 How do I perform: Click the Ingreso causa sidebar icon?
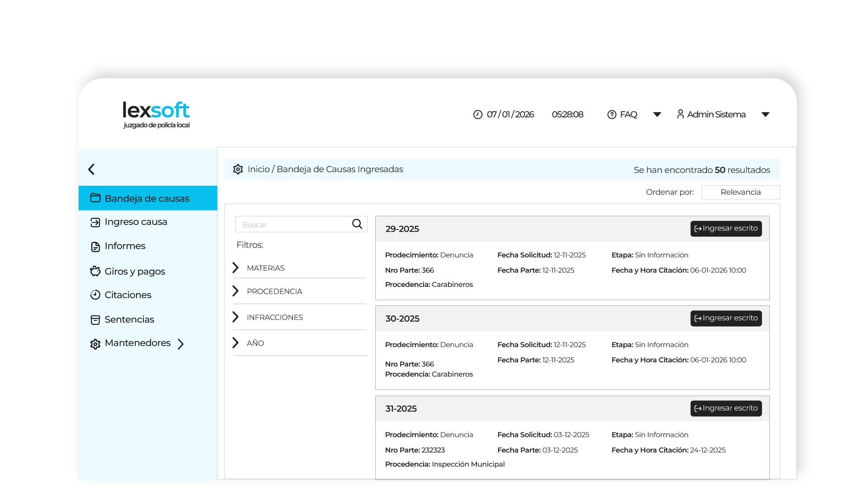(95, 222)
